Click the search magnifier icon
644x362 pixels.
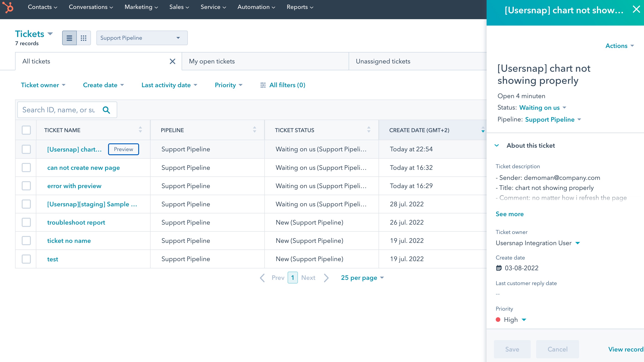coord(106,110)
